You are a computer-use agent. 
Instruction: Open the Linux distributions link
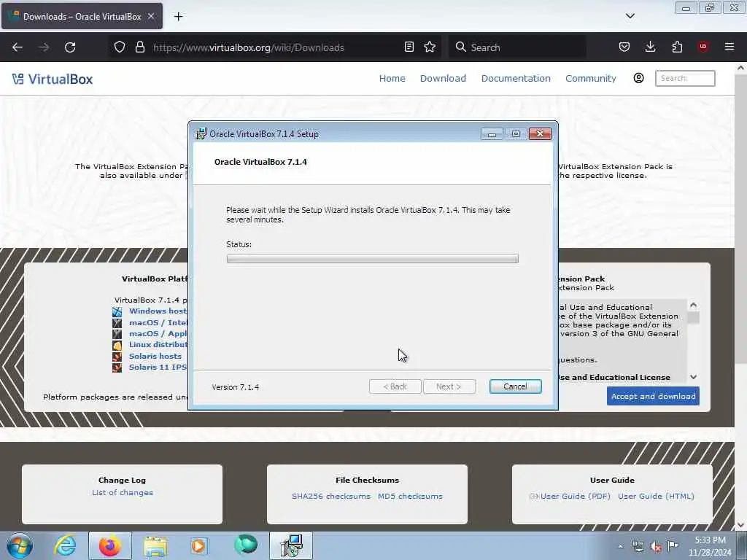158,344
